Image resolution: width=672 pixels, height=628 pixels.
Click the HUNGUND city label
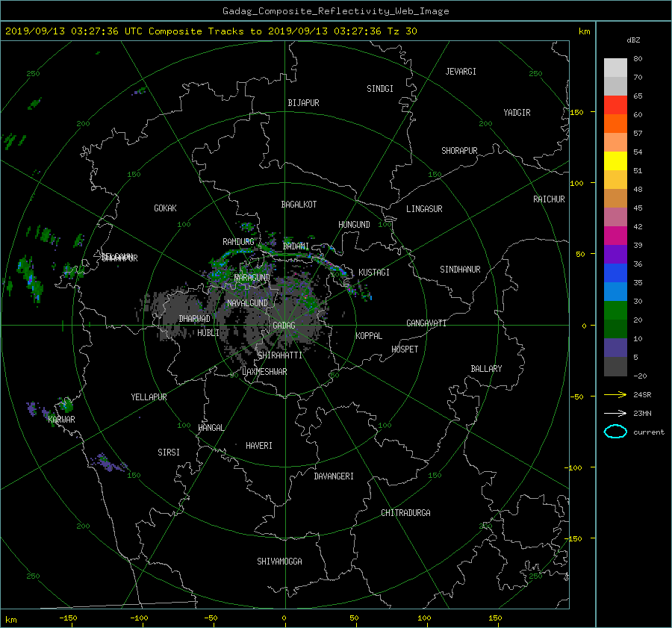coord(354,225)
